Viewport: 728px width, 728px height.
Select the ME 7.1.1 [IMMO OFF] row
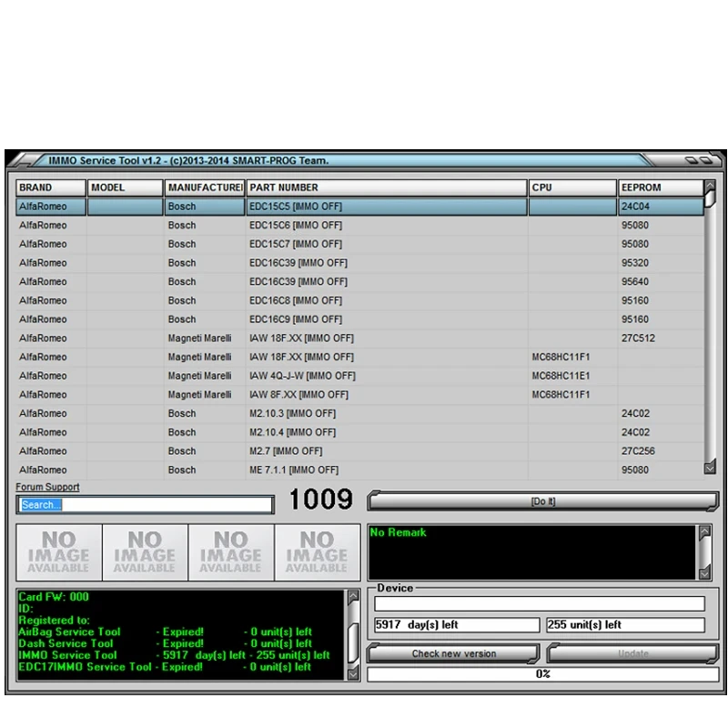[x=359, y=470]
